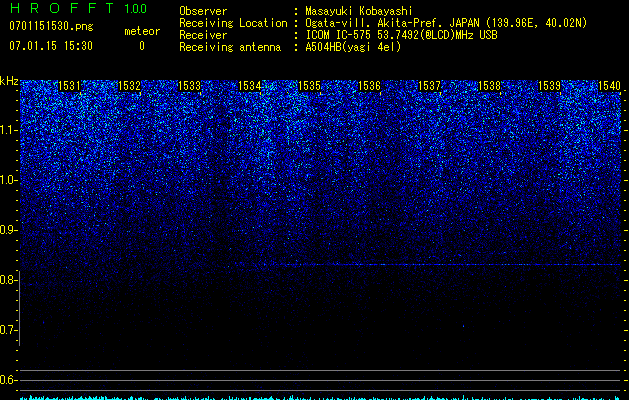Select observer name Masayuki Kobayashi
This screenshot has width=629, height=400.
coord(359,11)
